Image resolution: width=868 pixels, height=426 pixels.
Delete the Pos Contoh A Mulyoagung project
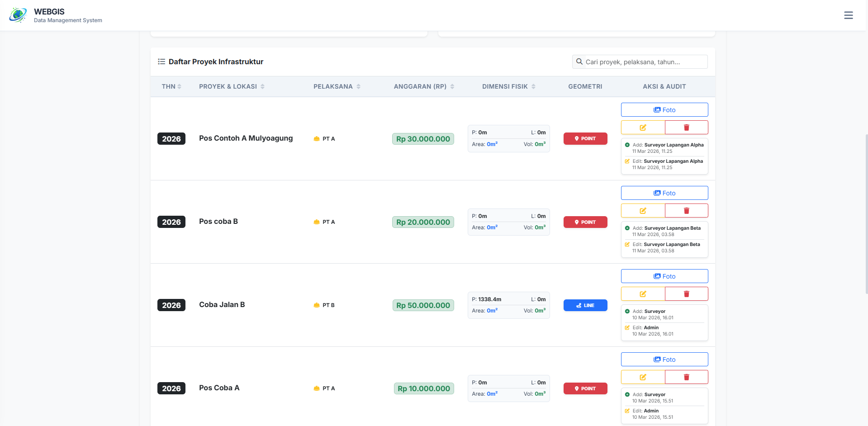coord(686,128)
